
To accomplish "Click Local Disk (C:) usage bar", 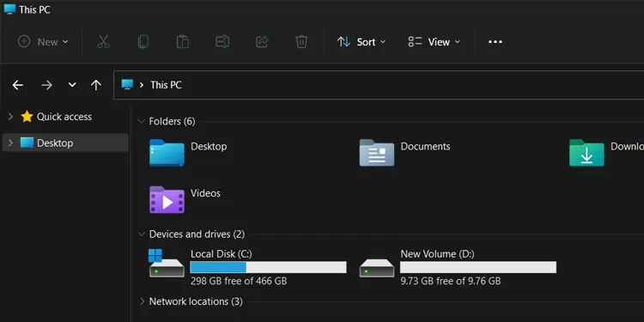I will pyautogui.click(x=269, y=267).
